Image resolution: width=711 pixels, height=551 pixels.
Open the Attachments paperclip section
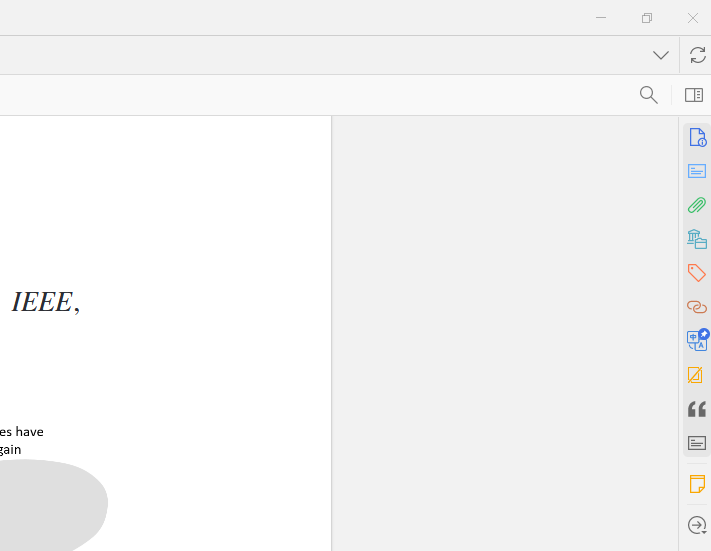[x=697, y=205]
